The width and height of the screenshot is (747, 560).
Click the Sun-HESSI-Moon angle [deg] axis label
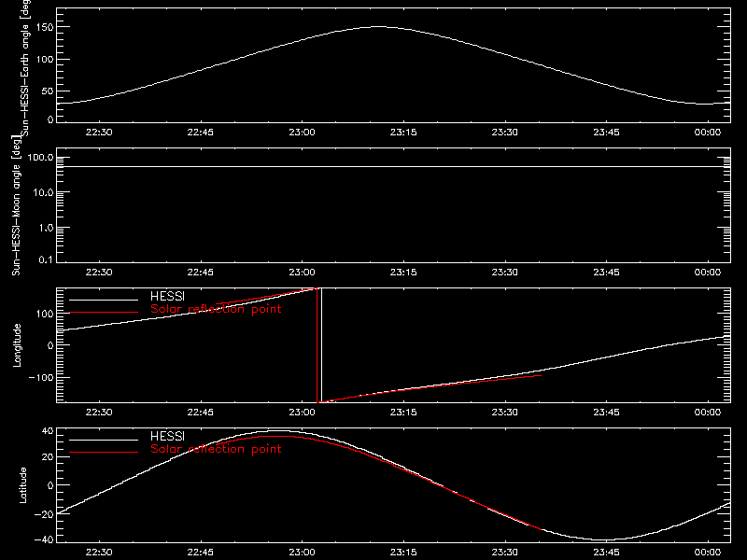point(16,205)
